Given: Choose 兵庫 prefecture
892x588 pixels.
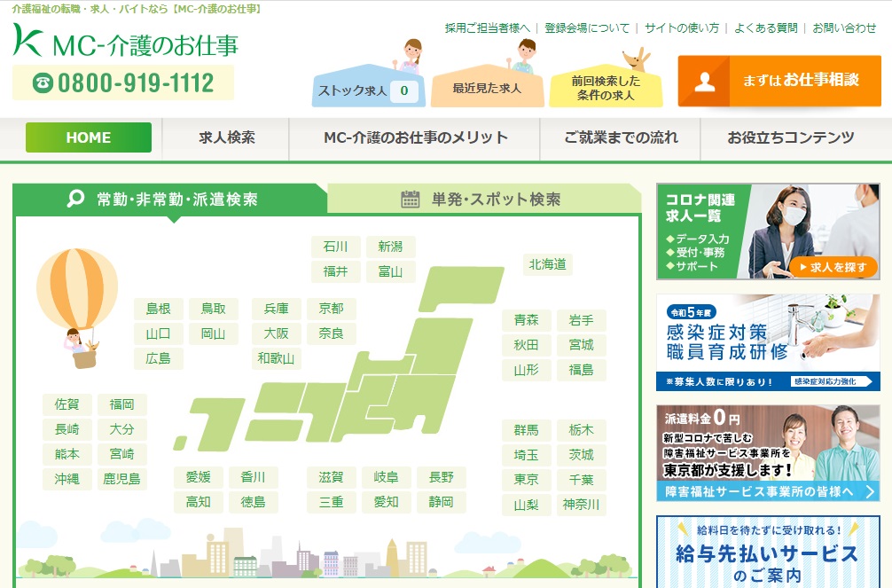Looking at the screenshot, I should [277, 309].
